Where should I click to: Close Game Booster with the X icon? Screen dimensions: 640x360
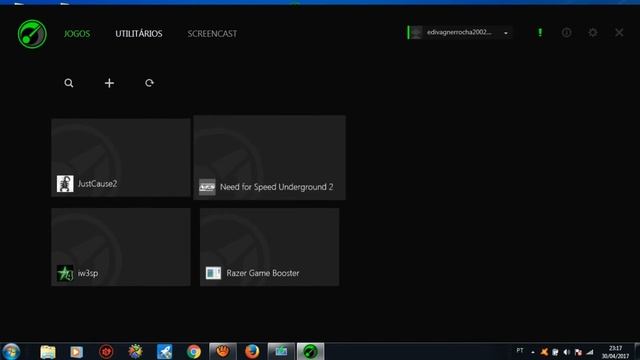(619, 33)
